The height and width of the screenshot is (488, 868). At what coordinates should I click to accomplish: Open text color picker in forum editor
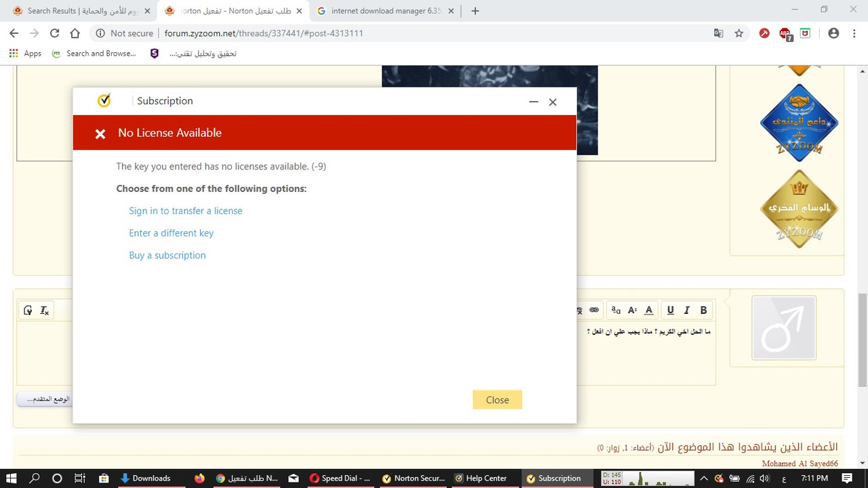coord(649,310)
